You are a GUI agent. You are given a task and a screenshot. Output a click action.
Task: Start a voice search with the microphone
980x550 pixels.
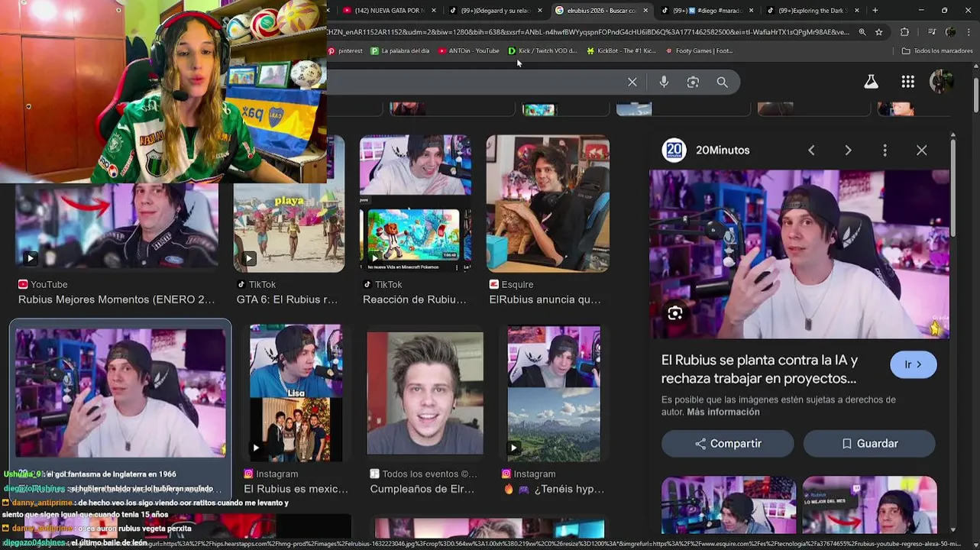pyautogui.click(x=664, y=82)
